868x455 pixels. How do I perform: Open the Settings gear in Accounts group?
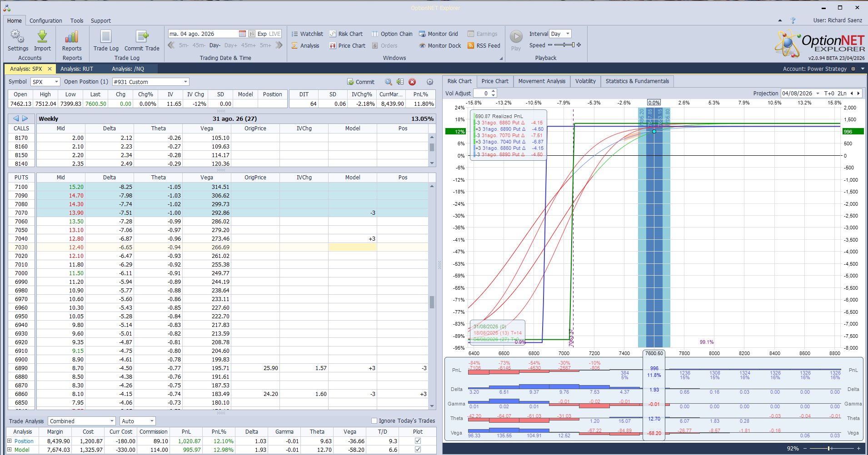tap(18, 40)
